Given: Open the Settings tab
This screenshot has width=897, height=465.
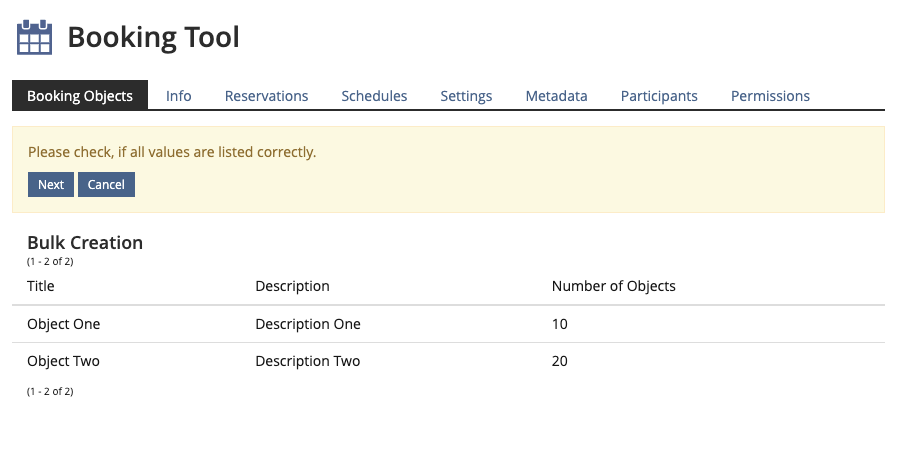Looking at the screenshot, I should (x=466, y=96).
